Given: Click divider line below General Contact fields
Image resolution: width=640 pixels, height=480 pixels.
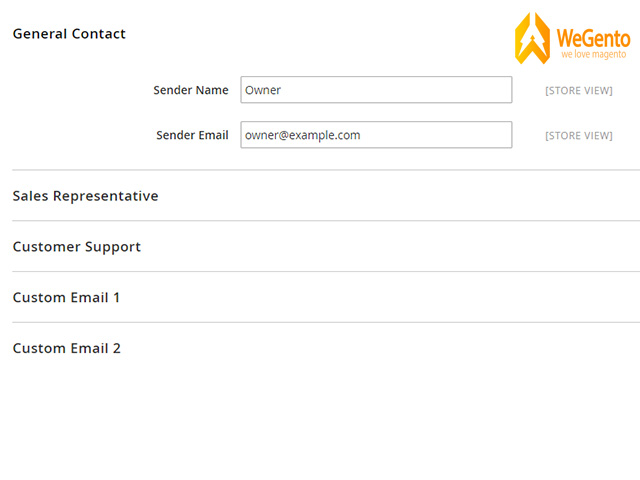Looking at the screenshot, I should (x=326, y=170).
